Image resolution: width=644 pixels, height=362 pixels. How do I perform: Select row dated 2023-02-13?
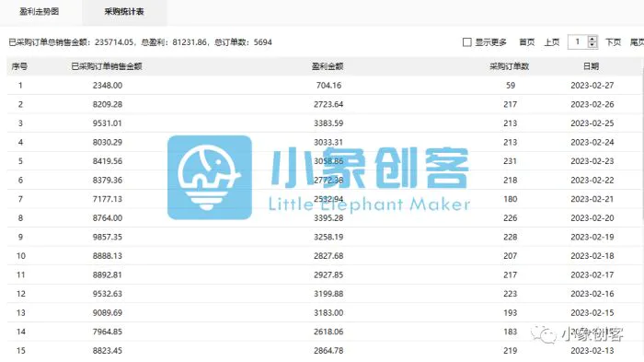click(324, 350)
